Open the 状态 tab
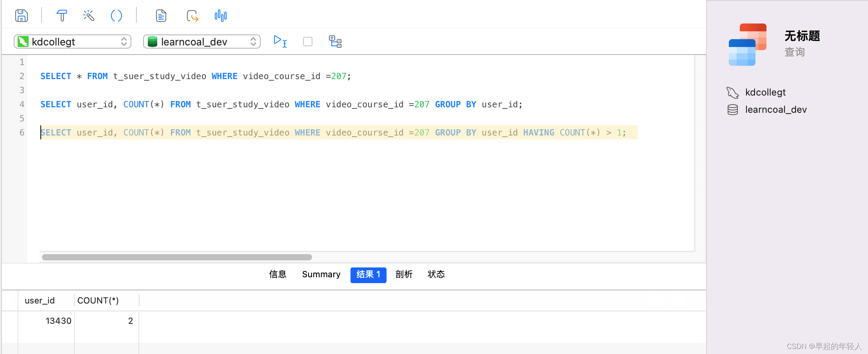The height and width of the screenshot is (354, 868). pyautogui.click(x=436, y=275)
